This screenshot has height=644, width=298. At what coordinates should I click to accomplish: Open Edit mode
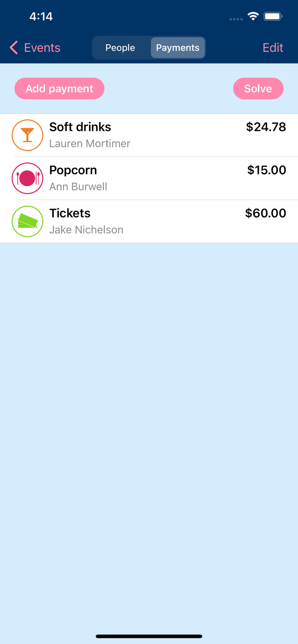click(273, 48)
